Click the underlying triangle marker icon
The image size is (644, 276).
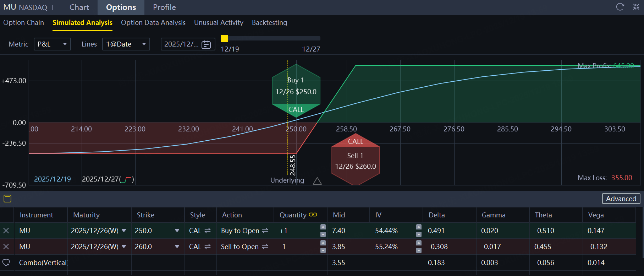(317, 181)
